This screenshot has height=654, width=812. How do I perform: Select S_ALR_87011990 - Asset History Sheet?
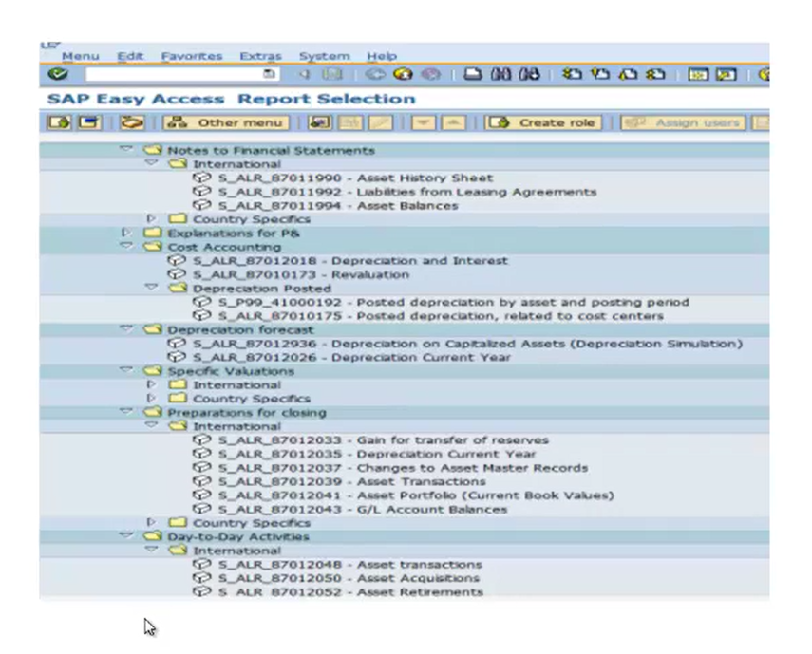pos(355,178)
